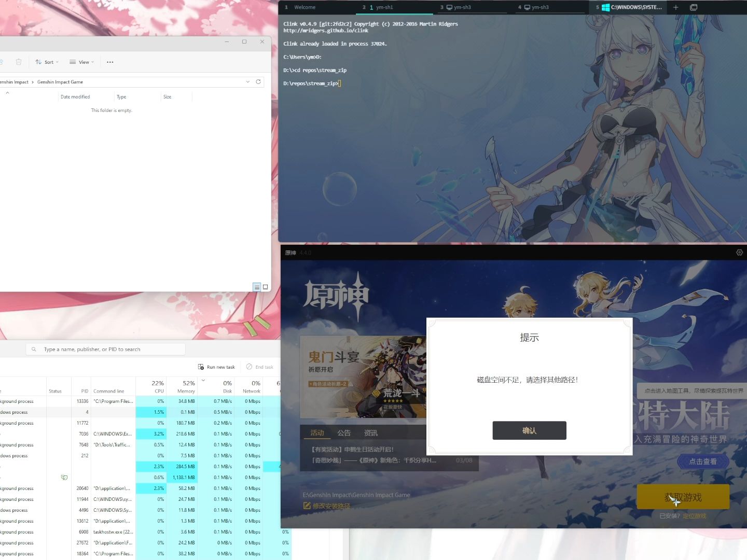Click the Delete trash icon in Explorer
This screenshot has width=747, height=560.
(19, 62)
